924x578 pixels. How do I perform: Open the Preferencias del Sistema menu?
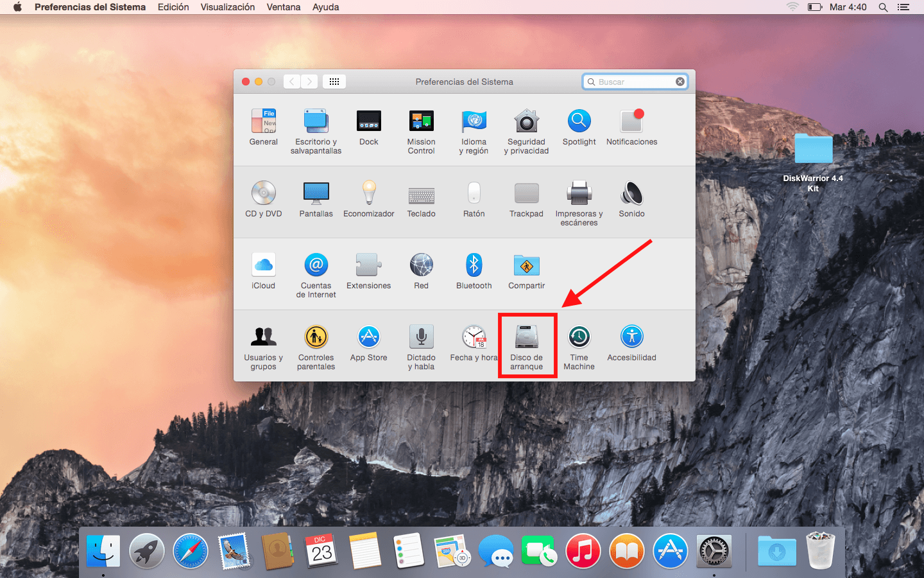pyautogui.click(x=90, y=7)
